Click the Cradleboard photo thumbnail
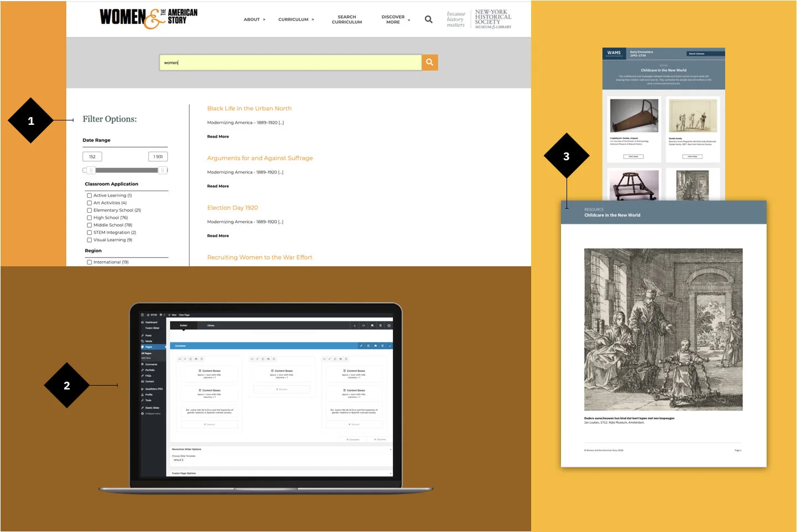The image size is (797, 532). tap(635, 115)
